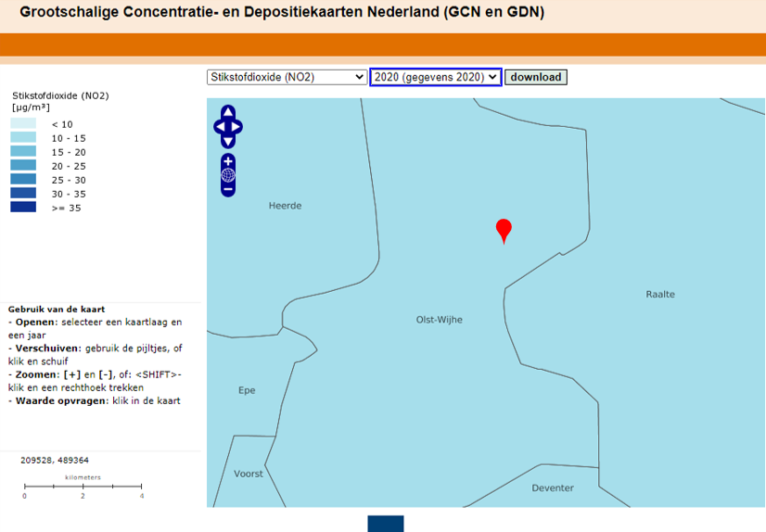Open the Stikstofdioxide (NO2) layer dropdown
This screenshot has width=766, height=532.
287,77
